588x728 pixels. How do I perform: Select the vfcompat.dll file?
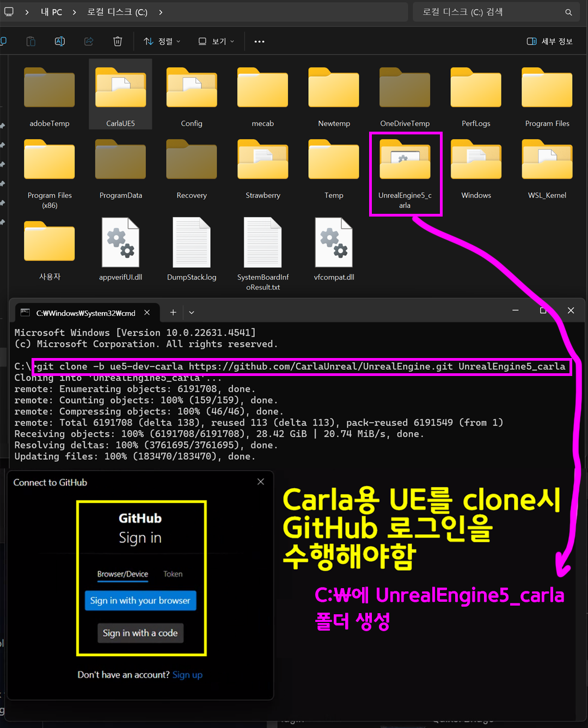point(334,250)
